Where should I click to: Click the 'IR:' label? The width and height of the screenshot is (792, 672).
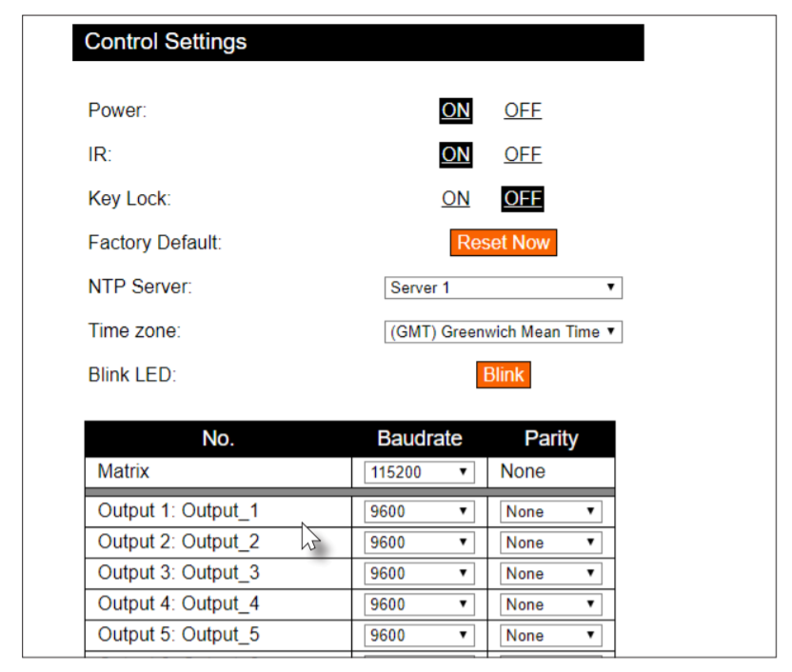100,154
